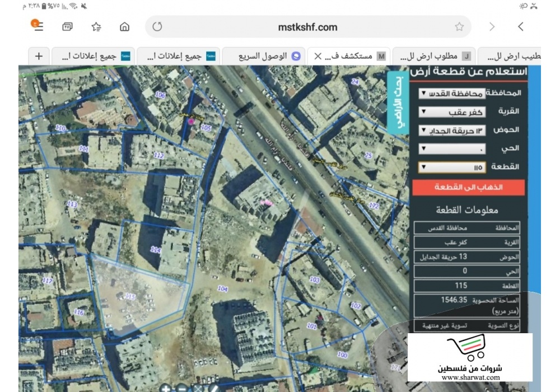Viewport: 560px width, 392px height.
Task: Expand the المحافظة governorate dropdown
Action: (452, 93)
